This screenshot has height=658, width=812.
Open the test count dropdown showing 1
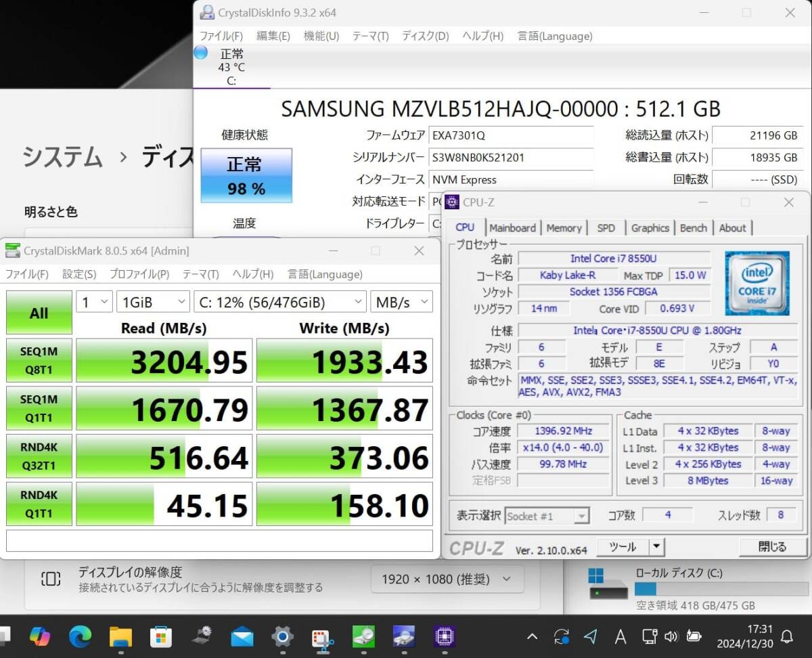pos(94,302)
